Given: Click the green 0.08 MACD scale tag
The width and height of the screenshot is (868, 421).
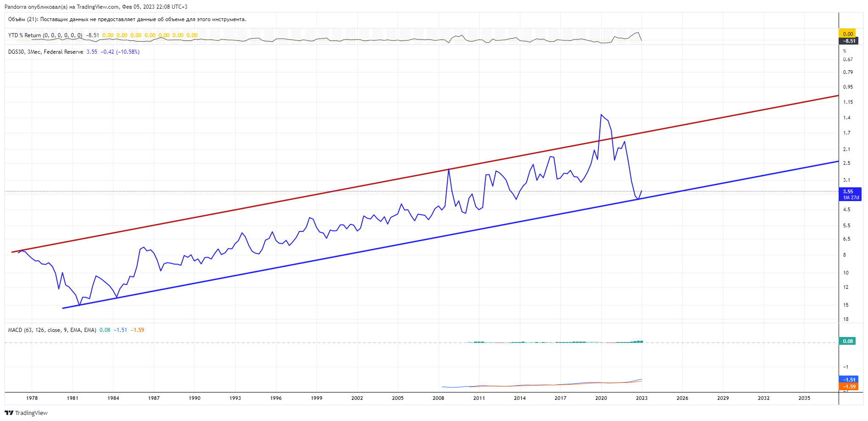Looking at the screenshot, I should point(848,341).
